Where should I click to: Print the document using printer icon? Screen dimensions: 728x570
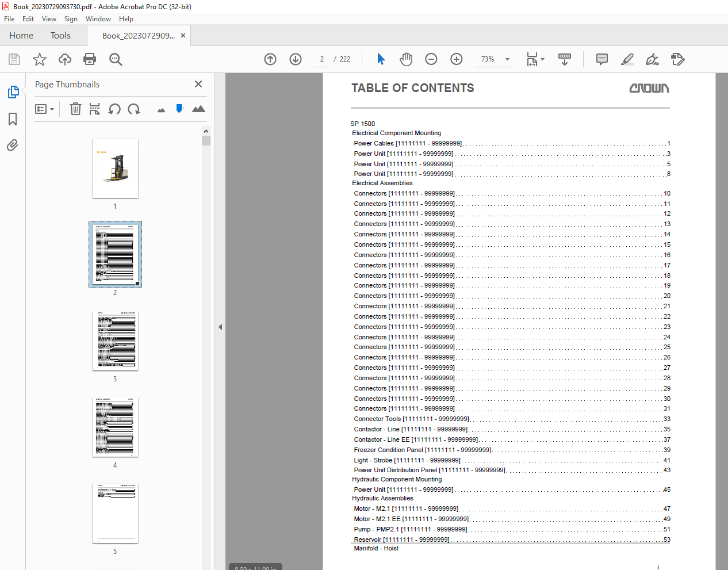pos(90,59)
